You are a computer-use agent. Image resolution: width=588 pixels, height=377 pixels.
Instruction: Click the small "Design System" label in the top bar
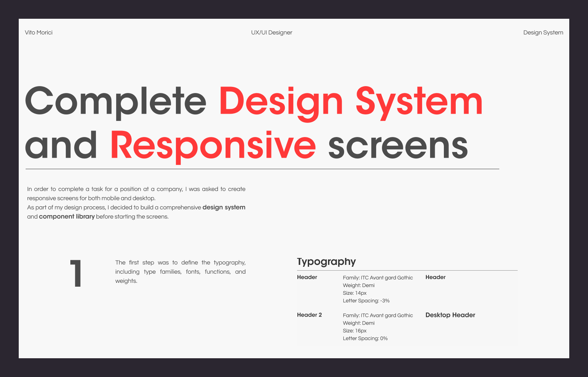(543, 33)
